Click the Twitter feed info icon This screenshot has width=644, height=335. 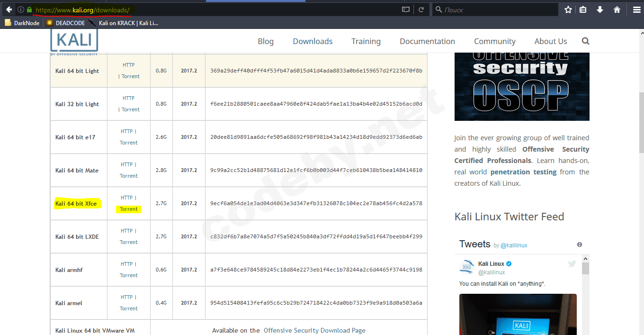point(580,244)
